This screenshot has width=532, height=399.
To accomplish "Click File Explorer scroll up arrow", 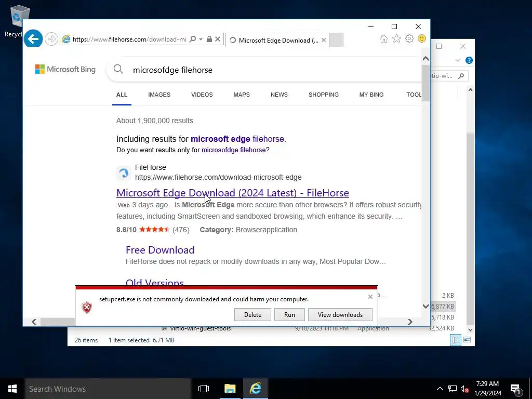I will (470, 90).
